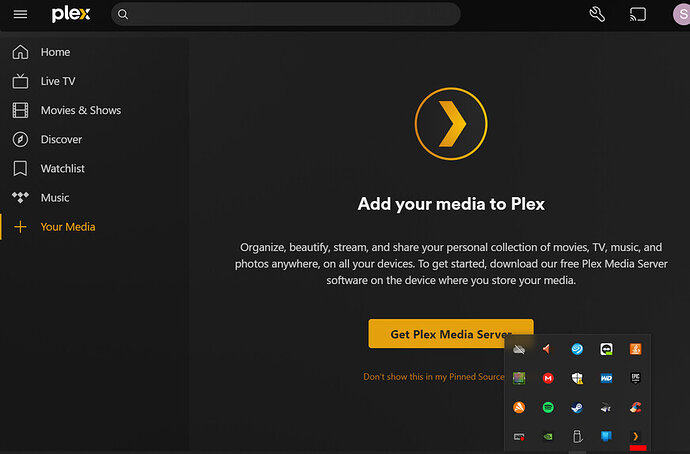690x454 pixels.
Task: Open the Watchlist
Action: pyautogui.click(x=62, y=168)
